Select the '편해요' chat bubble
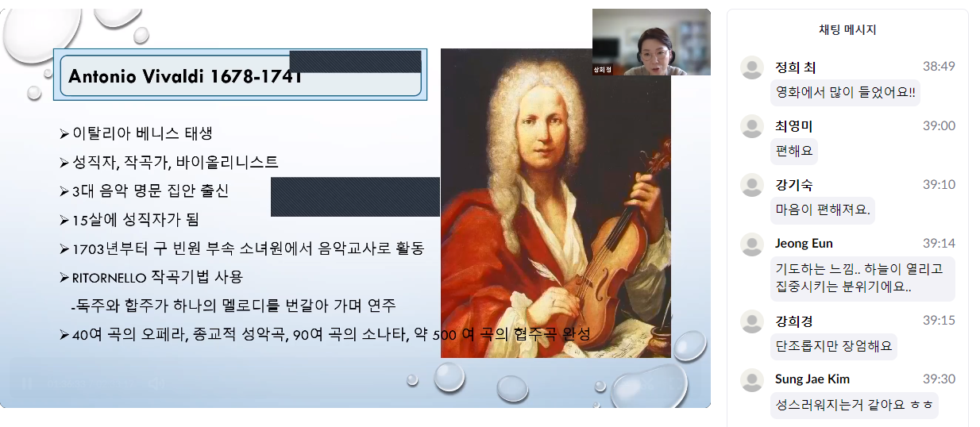 click(x=793, y=151)
